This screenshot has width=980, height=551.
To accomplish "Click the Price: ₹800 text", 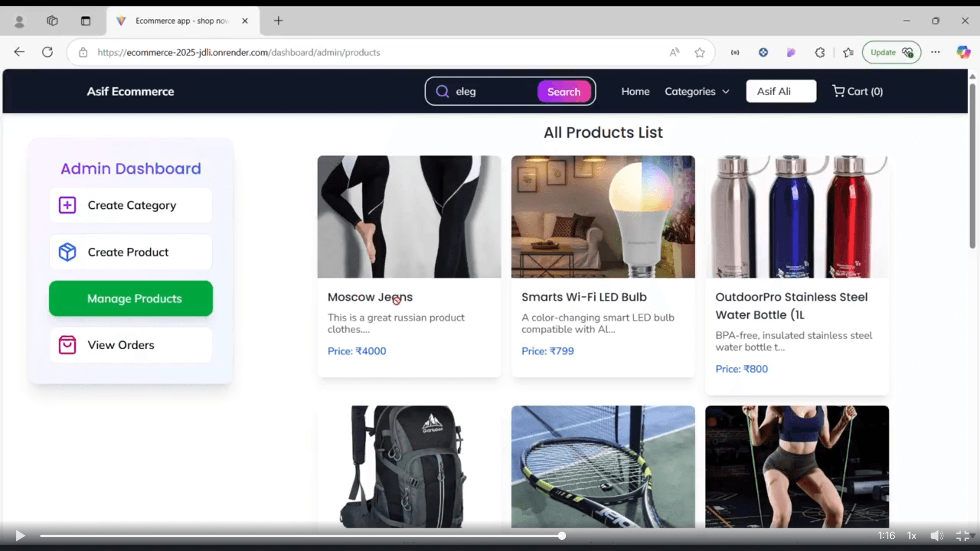I will coord(742,369).
